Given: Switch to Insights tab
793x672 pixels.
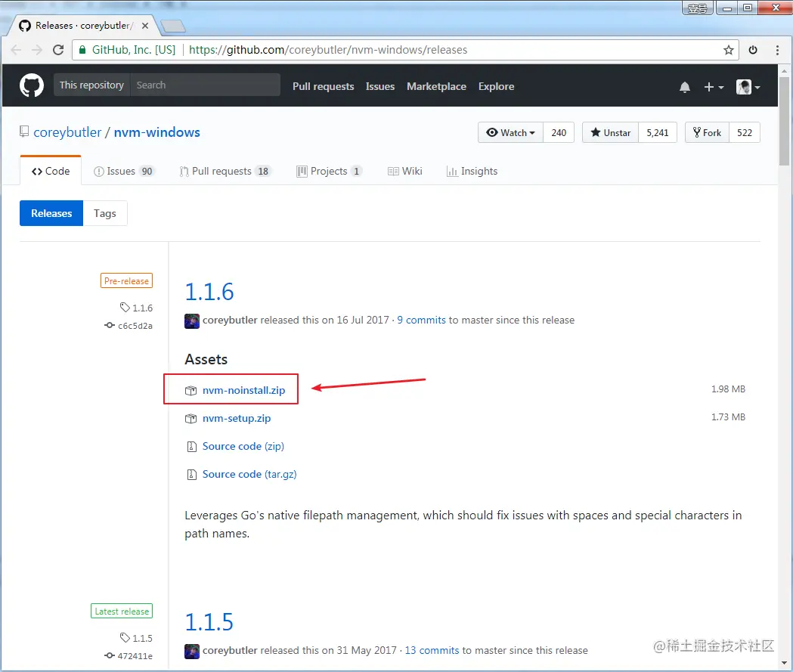Looking at the screenshot, I should (472, 172).
